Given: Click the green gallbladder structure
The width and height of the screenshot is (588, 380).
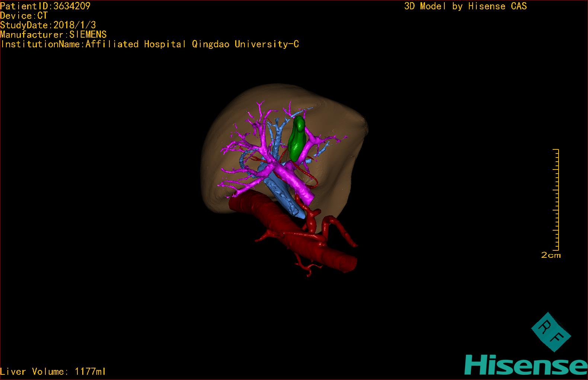Looking at the screenshot, I should [x=297, y=138].
